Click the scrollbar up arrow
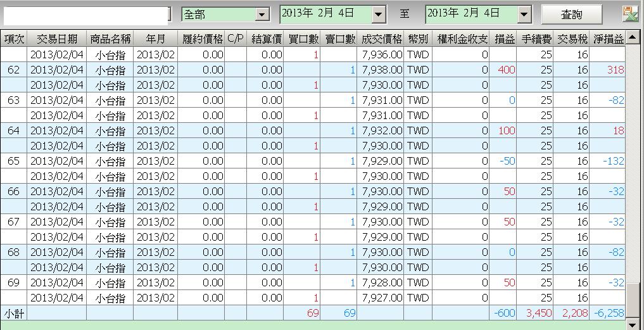The height and width of the screenshot is (330, 644). [633, 38]
